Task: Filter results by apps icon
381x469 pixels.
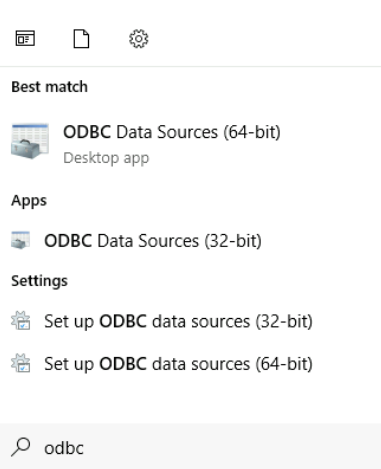Action: (x=25, y=39)
